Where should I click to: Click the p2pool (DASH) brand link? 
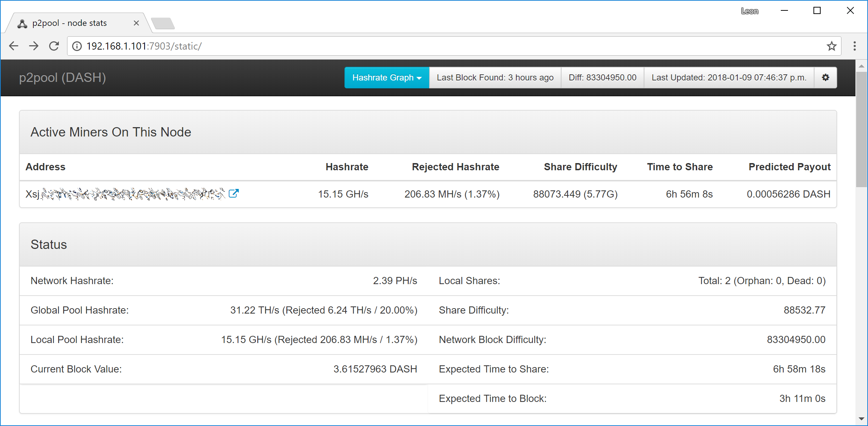pos(62,78)
